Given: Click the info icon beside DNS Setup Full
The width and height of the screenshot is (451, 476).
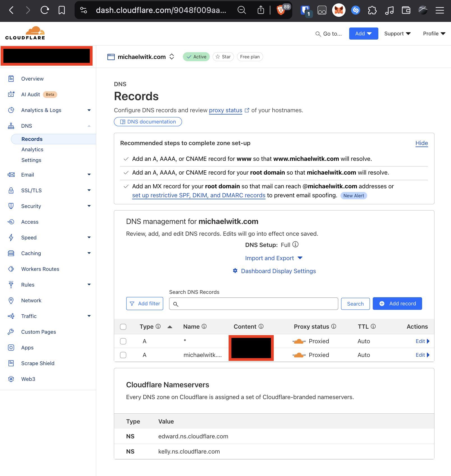Looking at the screenshot, I should point(295,244).
